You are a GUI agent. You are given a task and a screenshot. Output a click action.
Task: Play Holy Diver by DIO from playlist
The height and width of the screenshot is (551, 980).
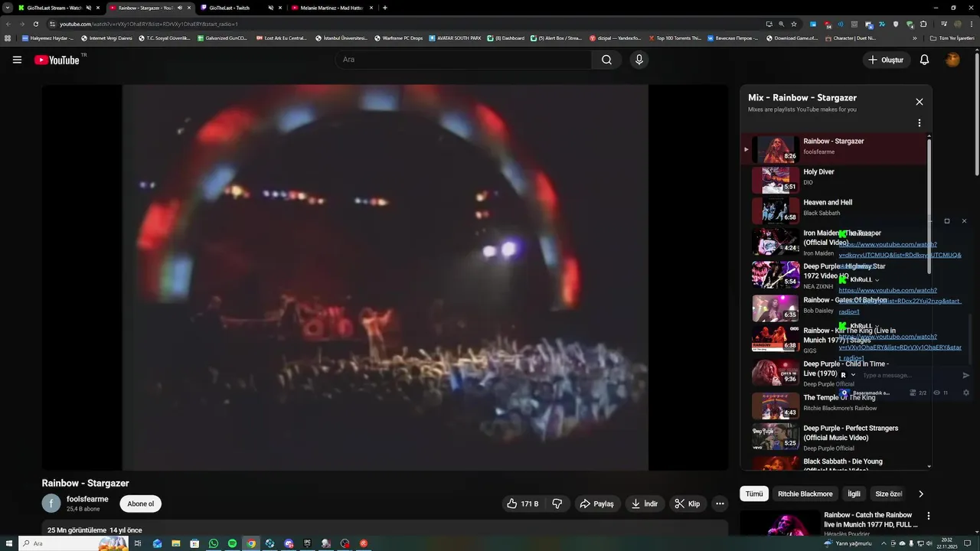(835, 179)
